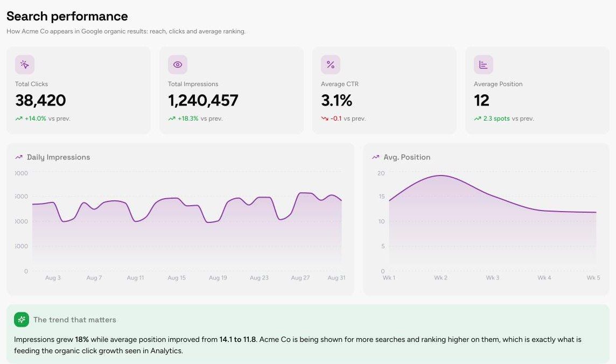Image resolution: width=616 pixels, height=364 pixels.
Task: Click the green sparkle icon beside 'The trend that matters'
Action: pos(22,320)
